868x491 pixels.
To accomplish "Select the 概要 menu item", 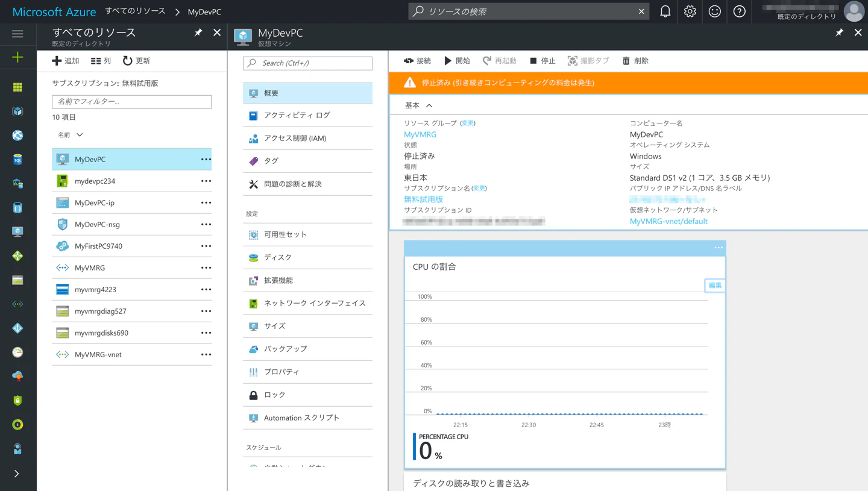I will (x=307, y=93).
